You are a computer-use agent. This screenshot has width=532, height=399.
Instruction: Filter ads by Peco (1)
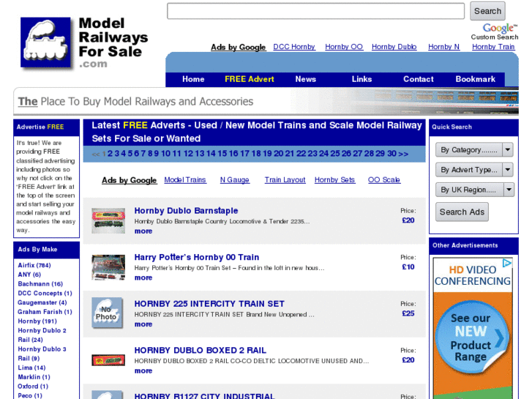(30, 395)
